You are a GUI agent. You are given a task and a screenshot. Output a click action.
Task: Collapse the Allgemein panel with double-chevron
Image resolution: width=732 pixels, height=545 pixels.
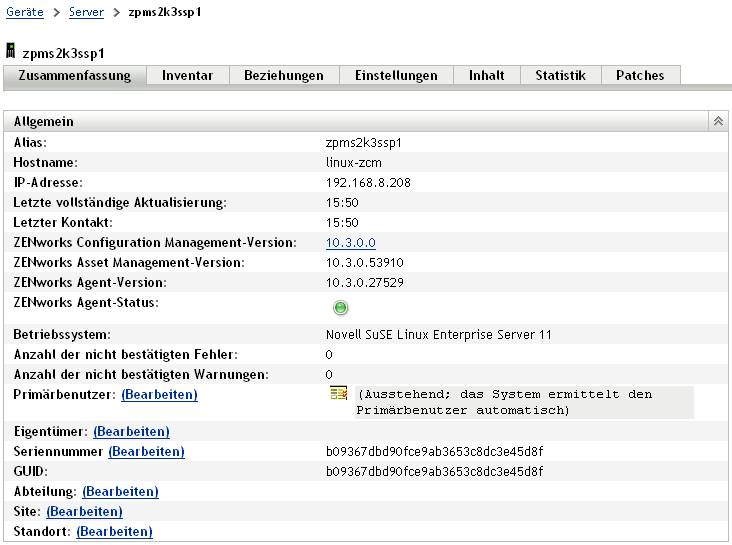(x=718, y=121)
